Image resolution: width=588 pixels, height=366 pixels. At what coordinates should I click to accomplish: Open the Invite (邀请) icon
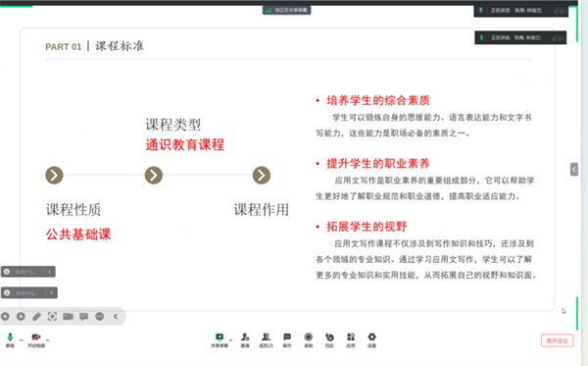click(x=245, y=340)
